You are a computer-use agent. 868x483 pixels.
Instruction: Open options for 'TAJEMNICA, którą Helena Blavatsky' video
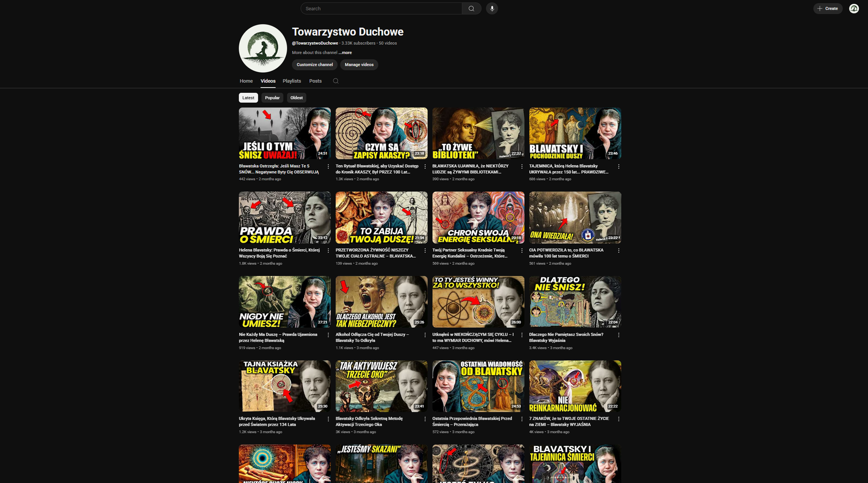pos(618,167)
